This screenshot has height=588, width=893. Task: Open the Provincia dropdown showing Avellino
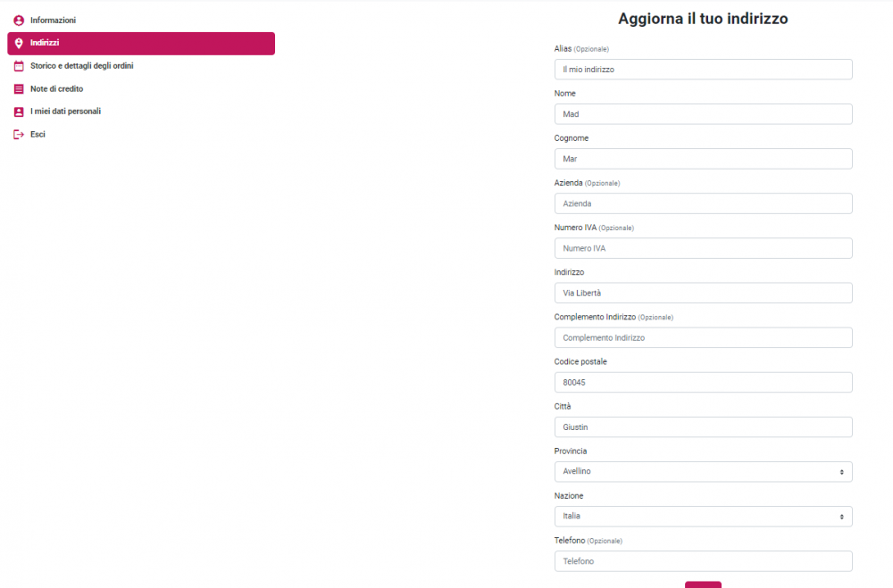(703, 471)
